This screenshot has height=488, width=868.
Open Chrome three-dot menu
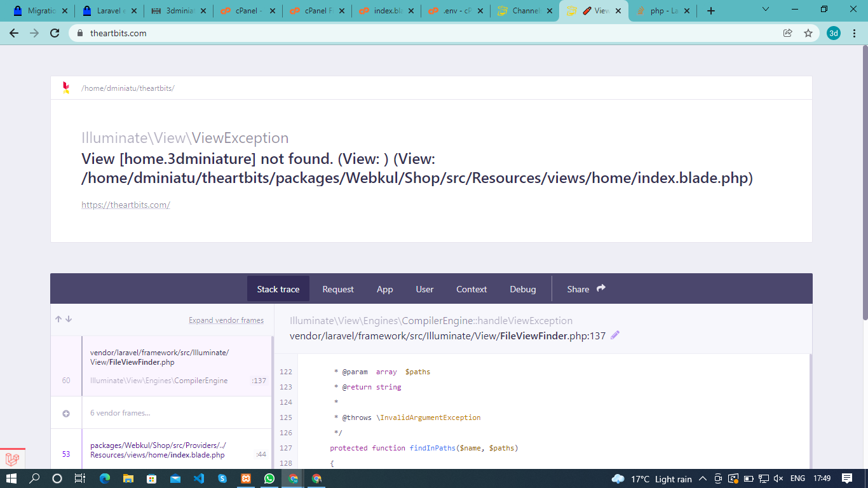tap(855, 33)
